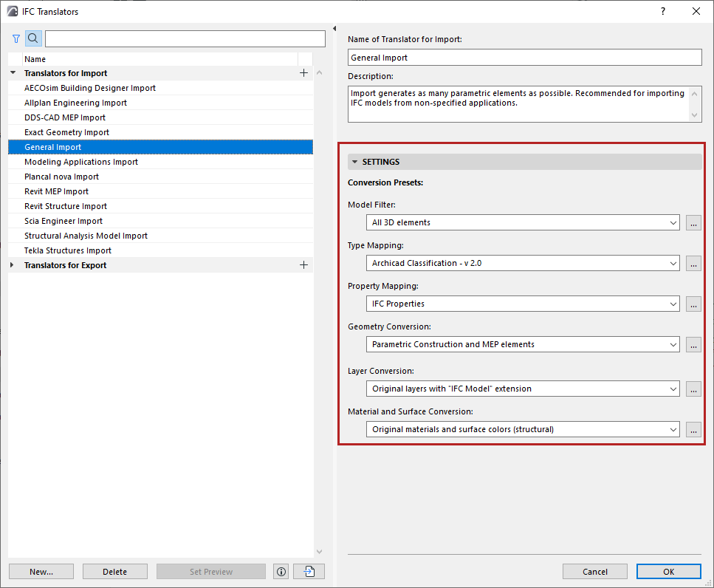Select Plancal nova Import translator
This screenshot has width=714, height=588.
pyautogui.click(x=160, y=177)
